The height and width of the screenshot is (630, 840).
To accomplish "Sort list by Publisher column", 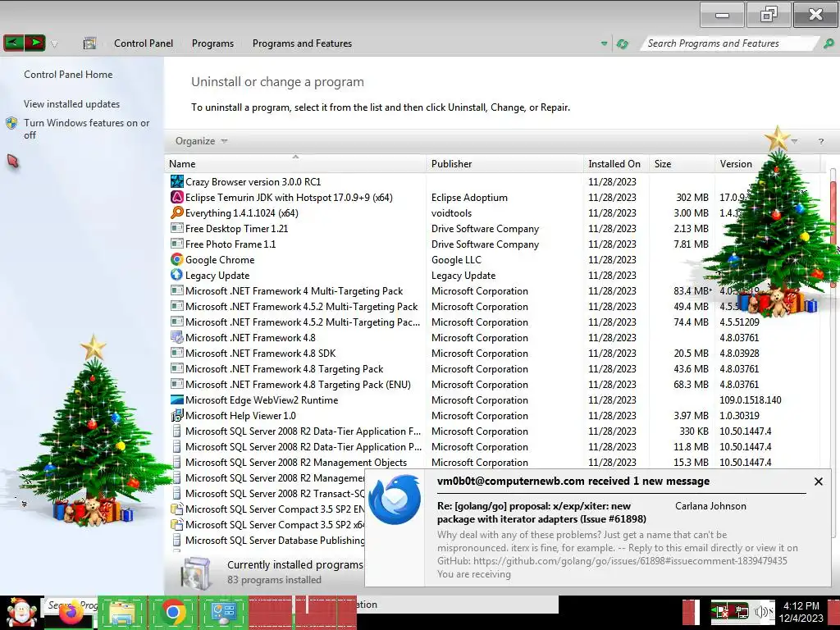I will pyautogui.click(x=505, y=164).
